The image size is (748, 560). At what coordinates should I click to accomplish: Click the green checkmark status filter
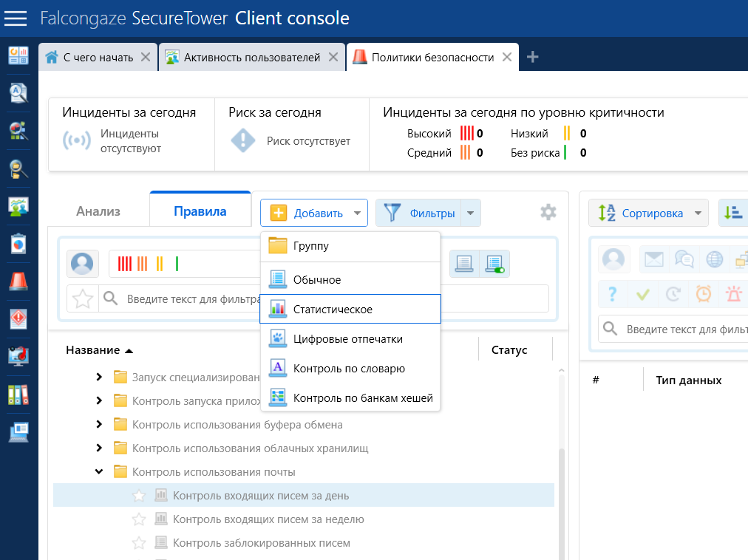point(643,294)
